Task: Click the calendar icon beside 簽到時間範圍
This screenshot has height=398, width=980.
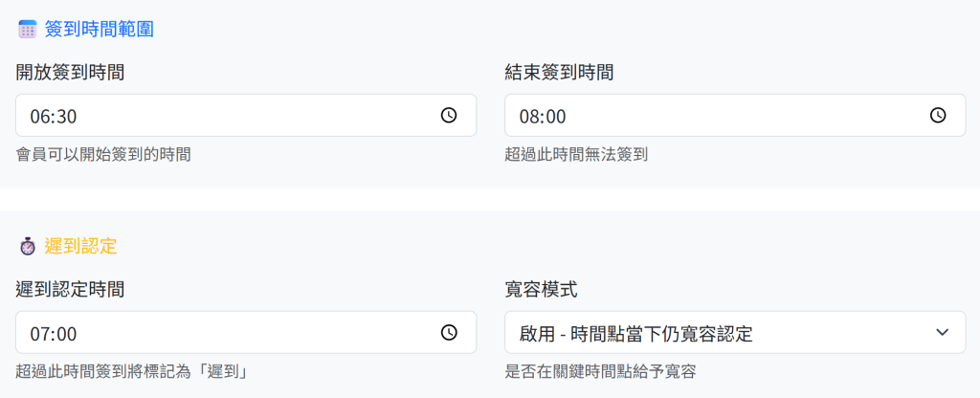Action: pyautogui.click(x=27, y=30)
